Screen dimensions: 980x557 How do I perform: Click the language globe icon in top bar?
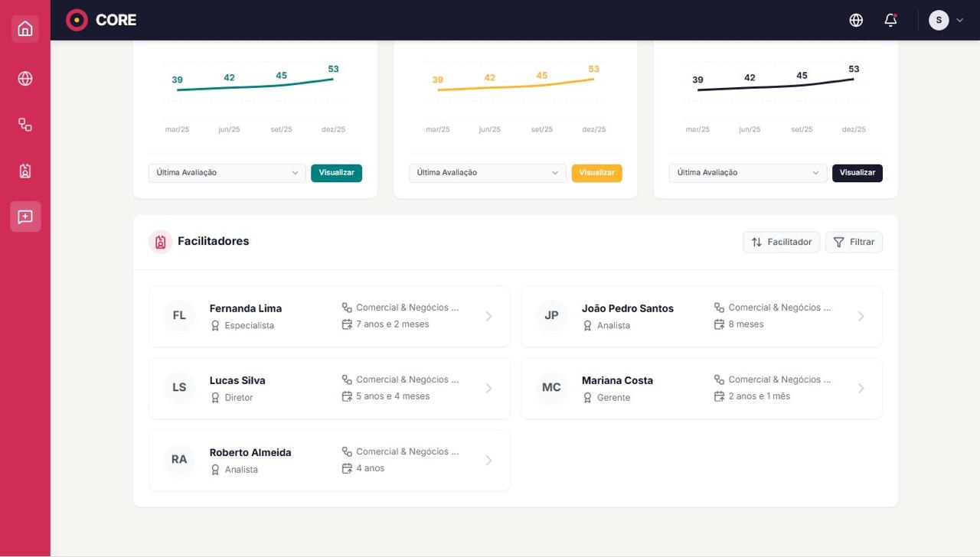(856, 21)
